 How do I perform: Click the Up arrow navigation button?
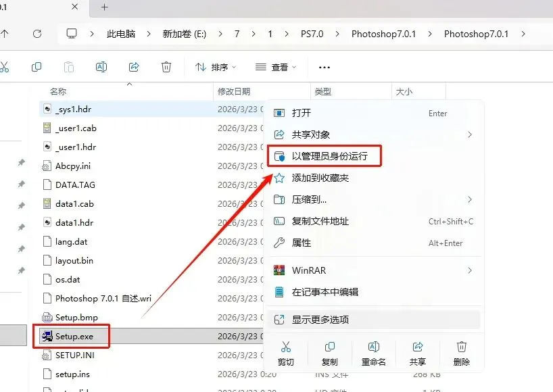click(4, 34)
